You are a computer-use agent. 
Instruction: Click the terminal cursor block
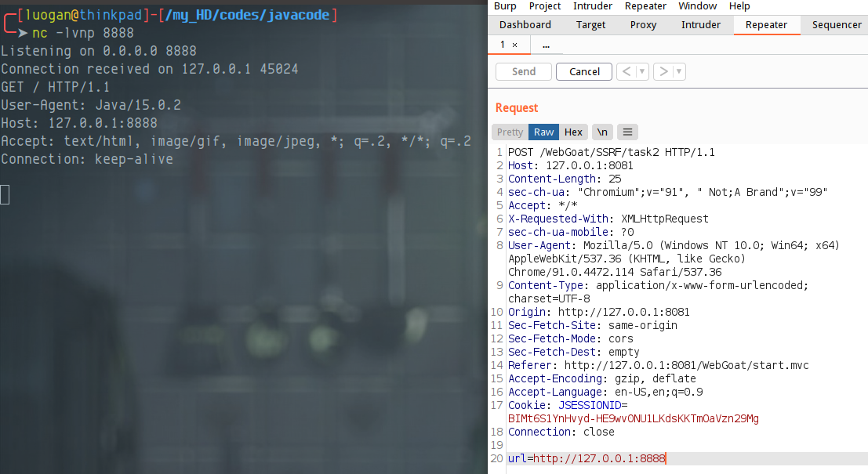click(5, 194)
